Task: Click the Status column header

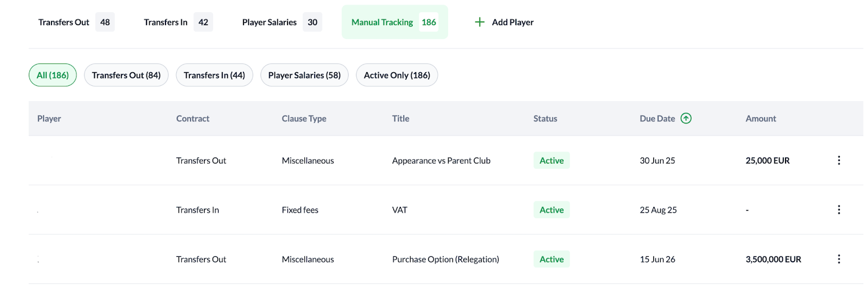Action: (545, 118)
